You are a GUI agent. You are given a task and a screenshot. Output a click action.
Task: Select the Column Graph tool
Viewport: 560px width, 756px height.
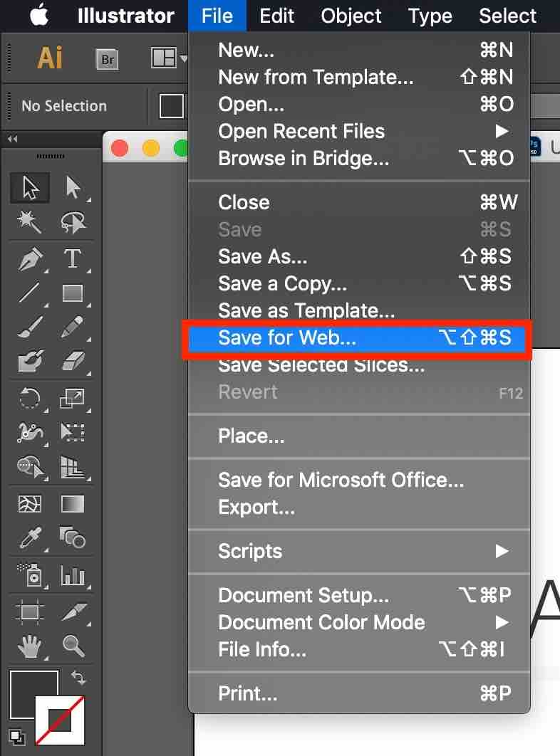tap(73, 574)
